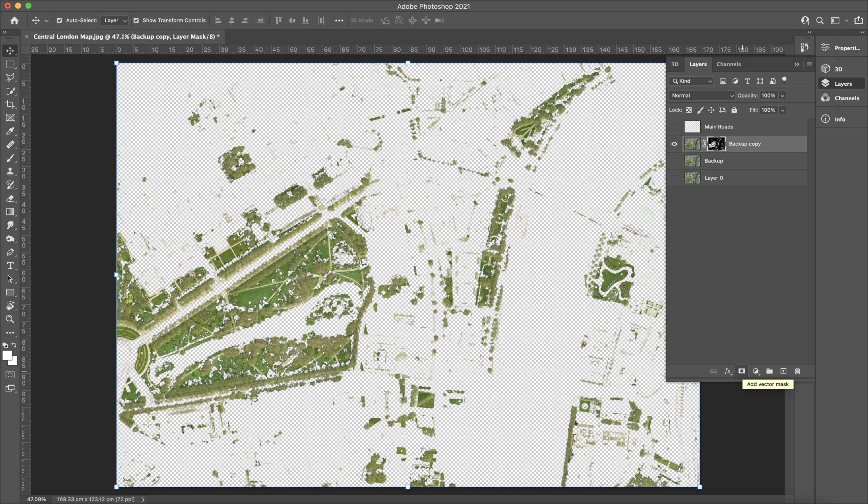This screenshot has height=504, width=868.
Task: Open the Search icon in options bar
Action: (x=820, y=20)
